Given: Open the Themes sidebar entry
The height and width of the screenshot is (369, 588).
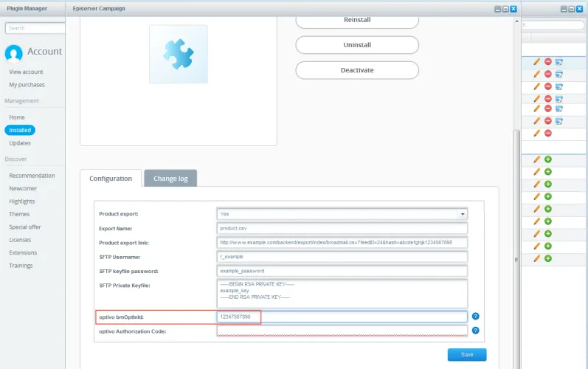Looking at the screenshot, I should pos(19,214).
